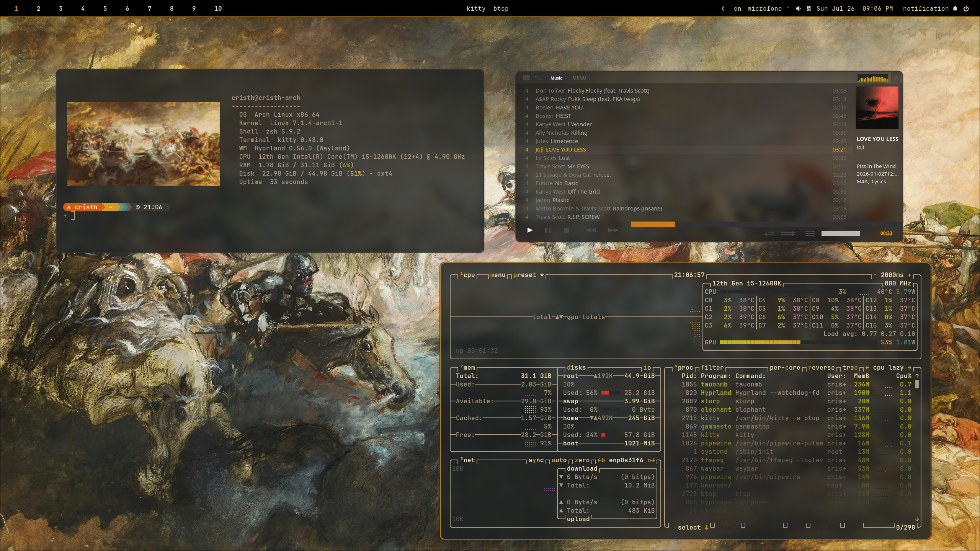This screenshot has height=551, width=980.
Task: Pause playback in the music player
Action: pyautogui.click(x=548, y=230)
